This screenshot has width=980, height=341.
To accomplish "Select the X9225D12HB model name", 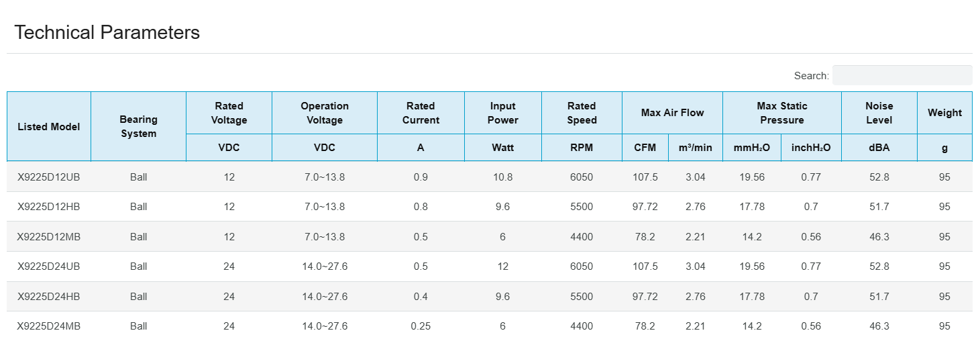I will tap(49, 207).
